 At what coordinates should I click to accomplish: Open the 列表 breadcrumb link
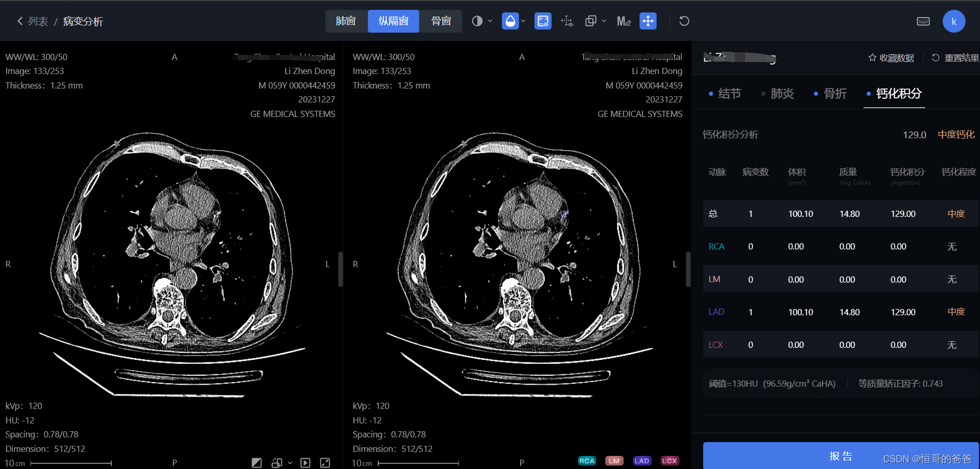pos(38,21)
